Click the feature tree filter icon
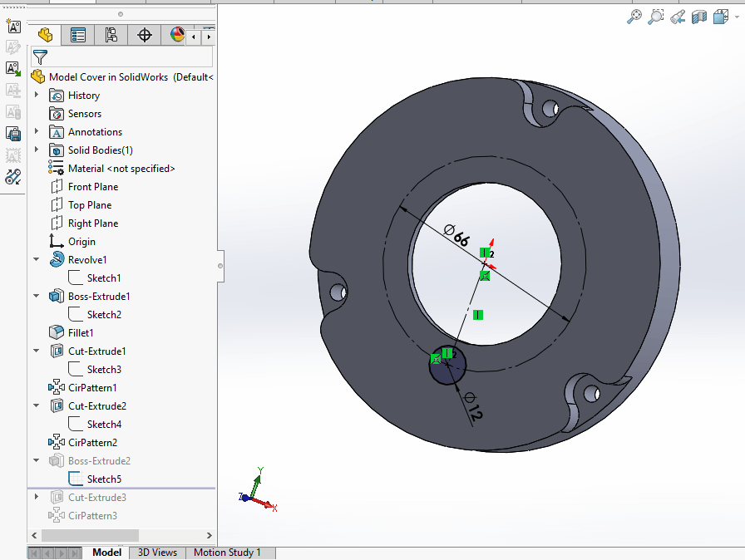The image size is (745, 560). pyautogui.click(x=39, y=57)
